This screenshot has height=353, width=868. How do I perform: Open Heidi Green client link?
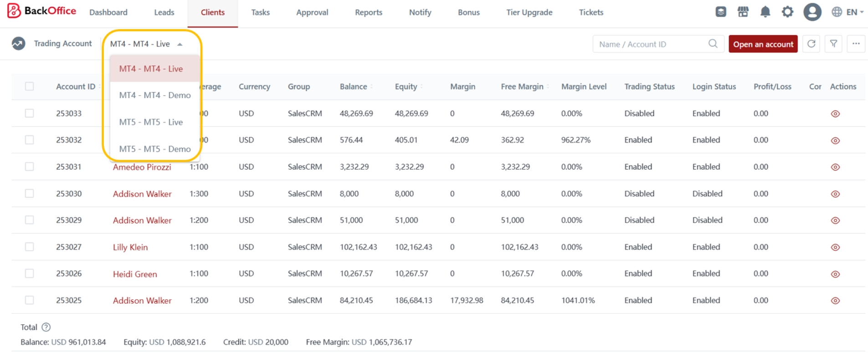(135, 274)
